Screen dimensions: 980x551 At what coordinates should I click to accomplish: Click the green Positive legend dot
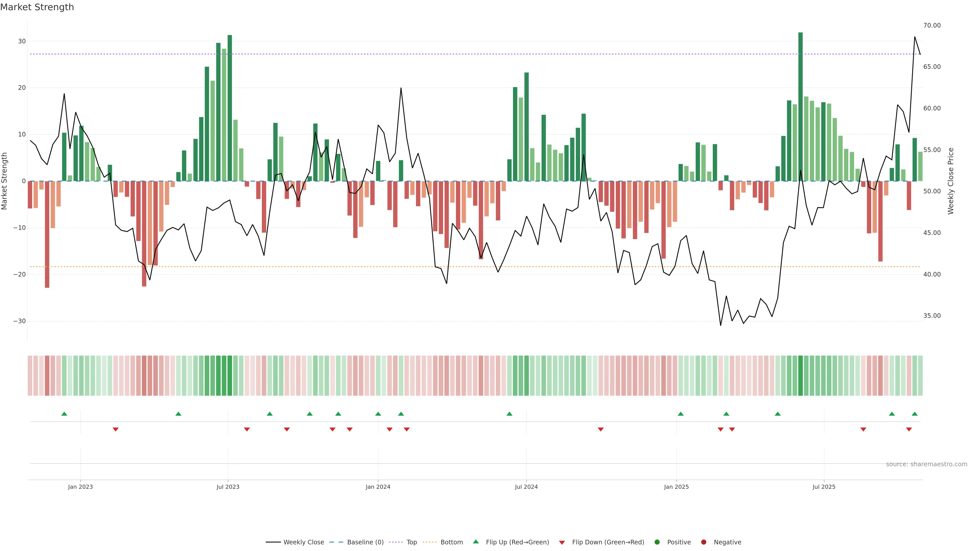pos(657,542)
